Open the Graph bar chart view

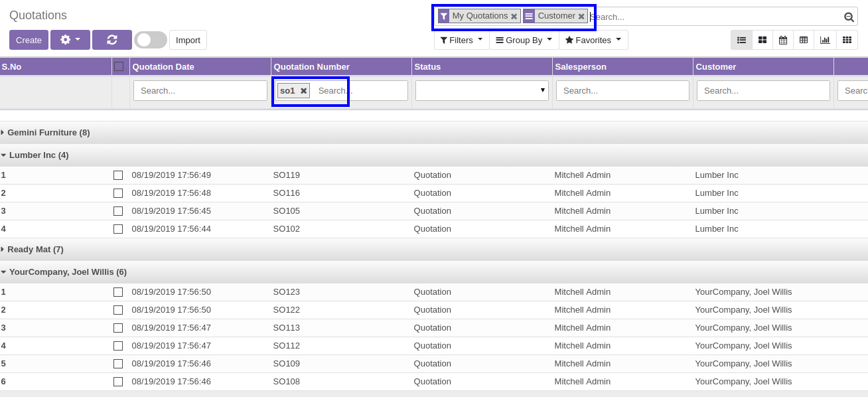(x=825, y=40)
